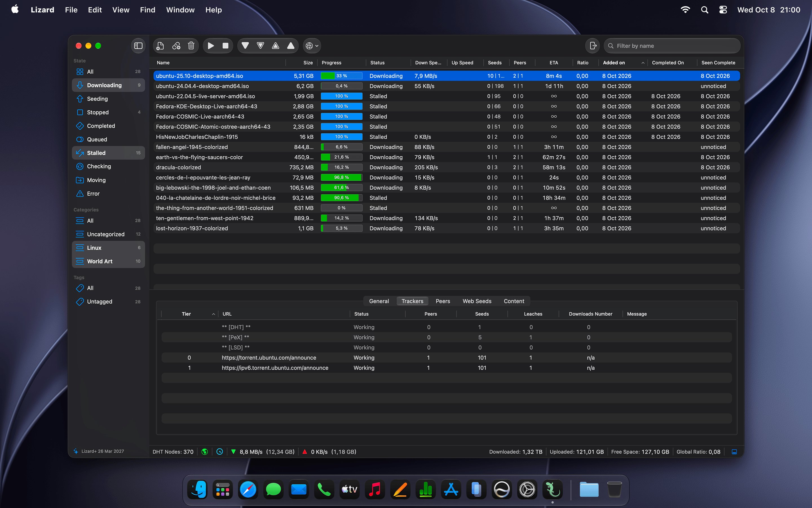Open the View menu in the menu bar
This screenshot has width=812, height=508.
pos(121,10)
